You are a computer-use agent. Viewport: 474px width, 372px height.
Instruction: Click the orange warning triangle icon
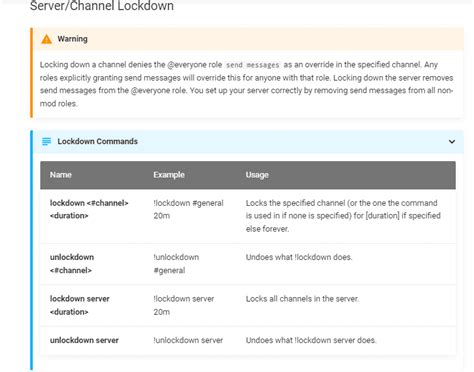coord(46,39)
